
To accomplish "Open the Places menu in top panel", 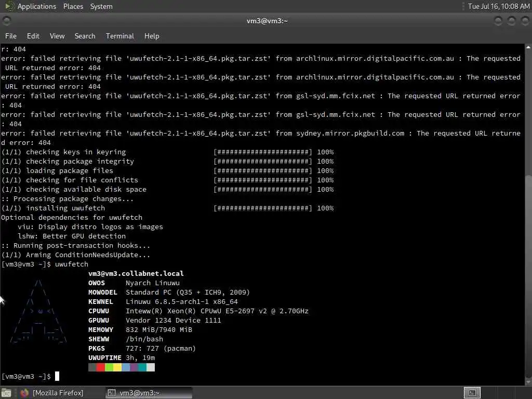I will point(73,6).
